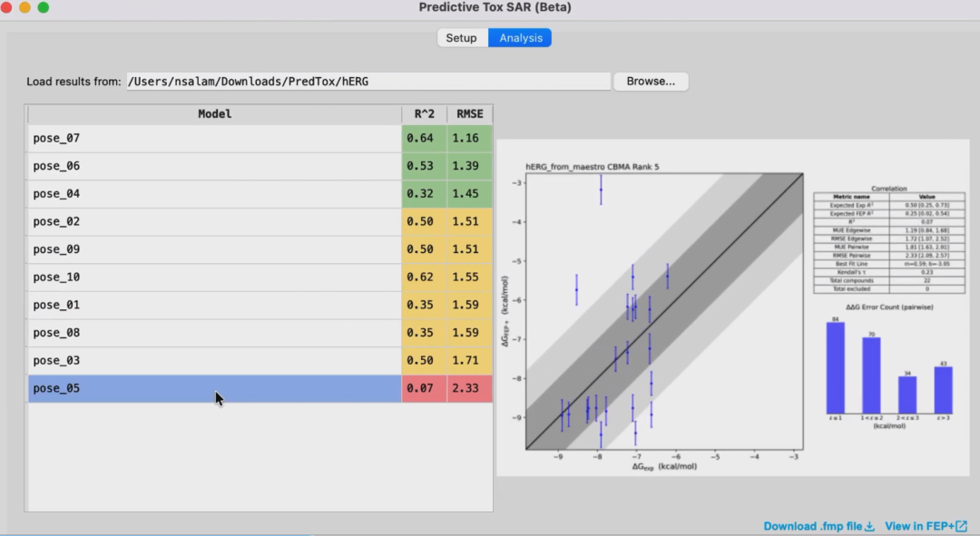Select the pose_04 row
980x536 pixels.
pyautogui.click(x=260, y=194)
